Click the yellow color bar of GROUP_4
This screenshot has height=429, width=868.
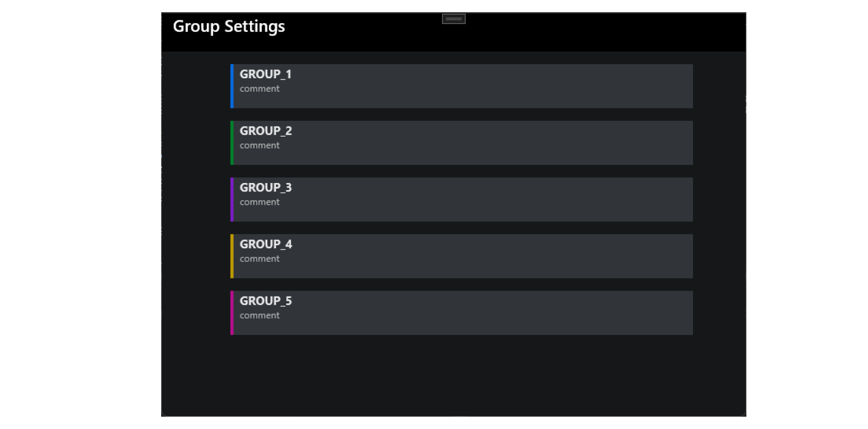[x=232, y=256]
